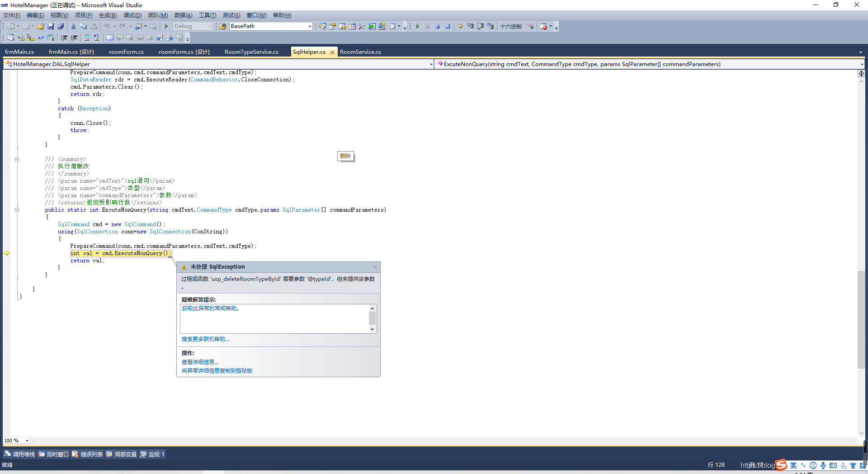The height and width of the screenshot is (474, 868).
Task: Collapse the ExcuteNonQuery method outline
Action: pos(17,210)
